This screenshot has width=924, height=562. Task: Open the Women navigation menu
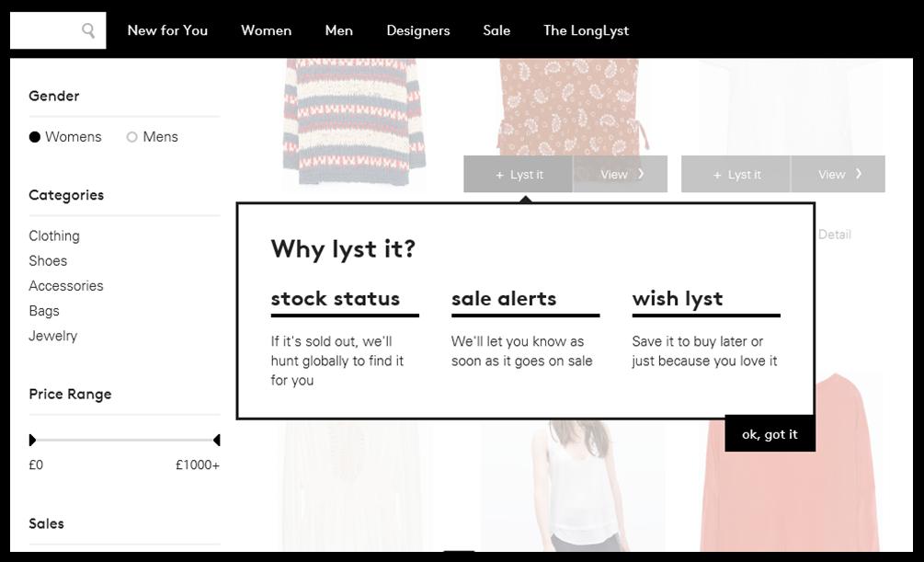[x=266, y=30]
